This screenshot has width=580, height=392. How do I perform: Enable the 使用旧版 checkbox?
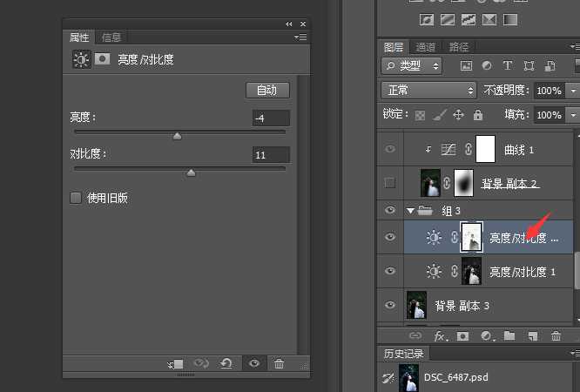click(76, 198)
